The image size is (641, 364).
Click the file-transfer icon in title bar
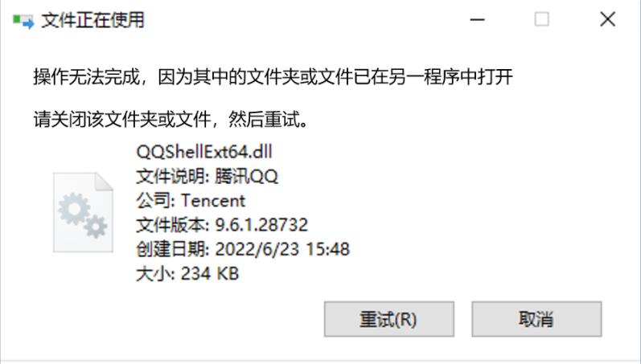tap(23, 21)
